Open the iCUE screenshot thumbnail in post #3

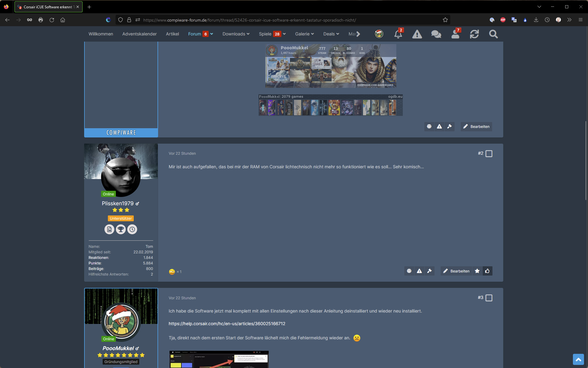point(219,359)
